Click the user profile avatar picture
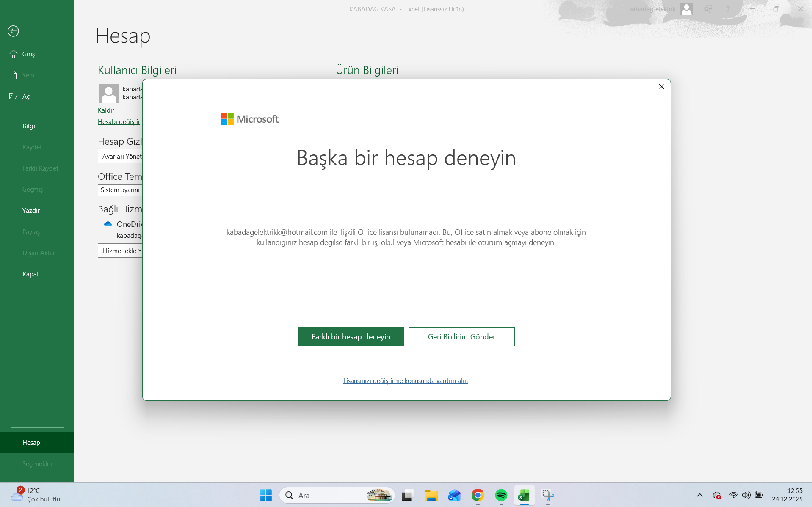Viewport: 812px width, 507px height. coord(109,94)
